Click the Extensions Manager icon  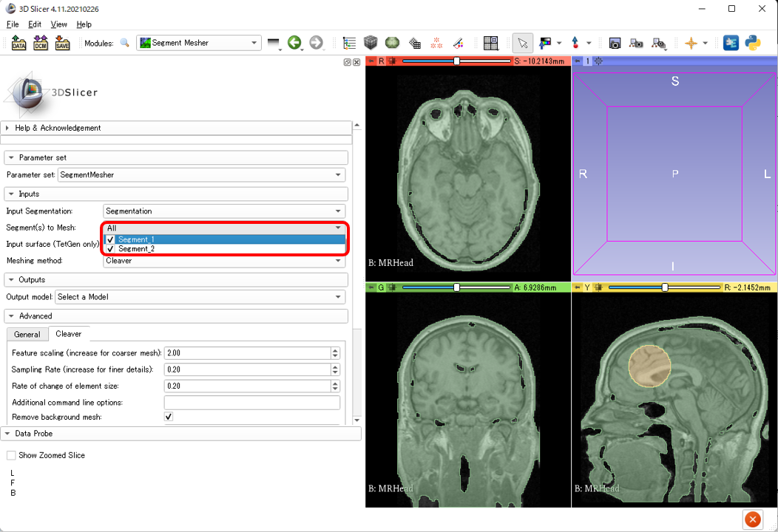(x=731, y=43)
